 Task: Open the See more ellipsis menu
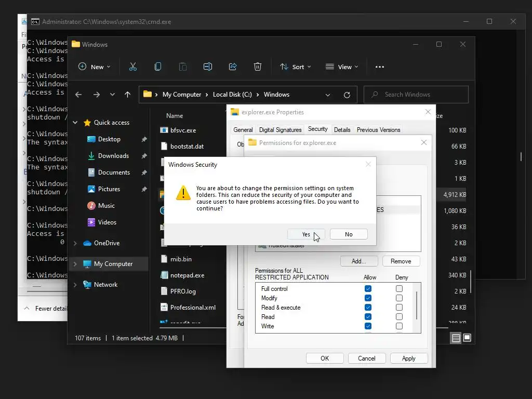[x=380, y=67]
